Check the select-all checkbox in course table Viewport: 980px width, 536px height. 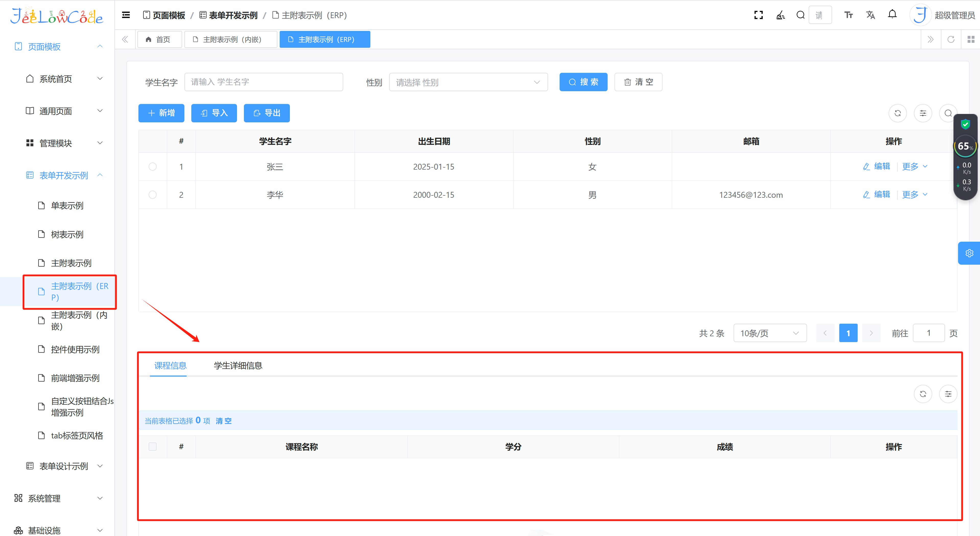click(x=152, y=447)
